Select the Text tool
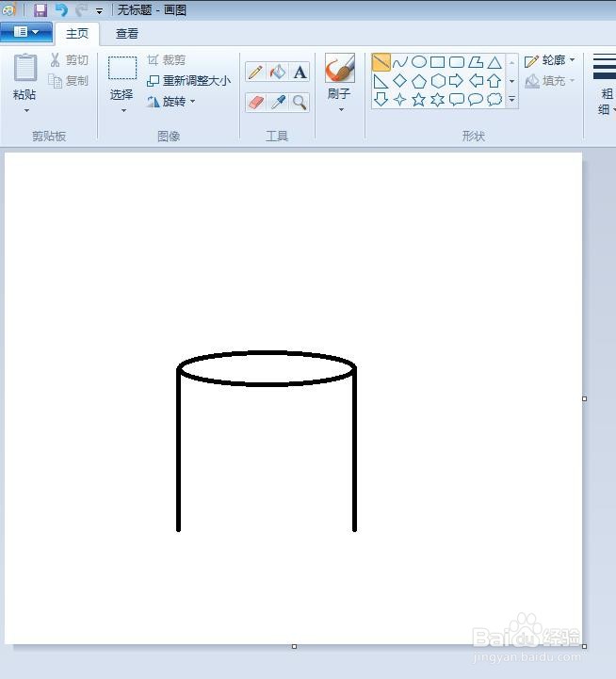 pos(300,72)
